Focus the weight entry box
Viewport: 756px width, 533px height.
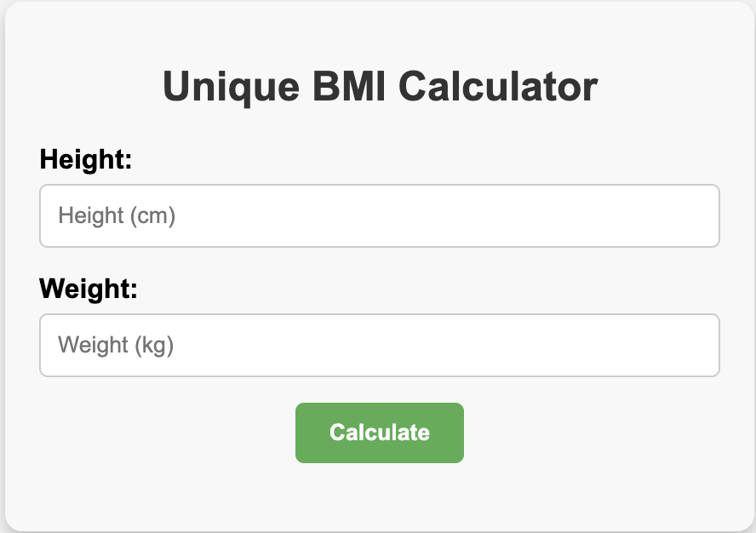380,346
